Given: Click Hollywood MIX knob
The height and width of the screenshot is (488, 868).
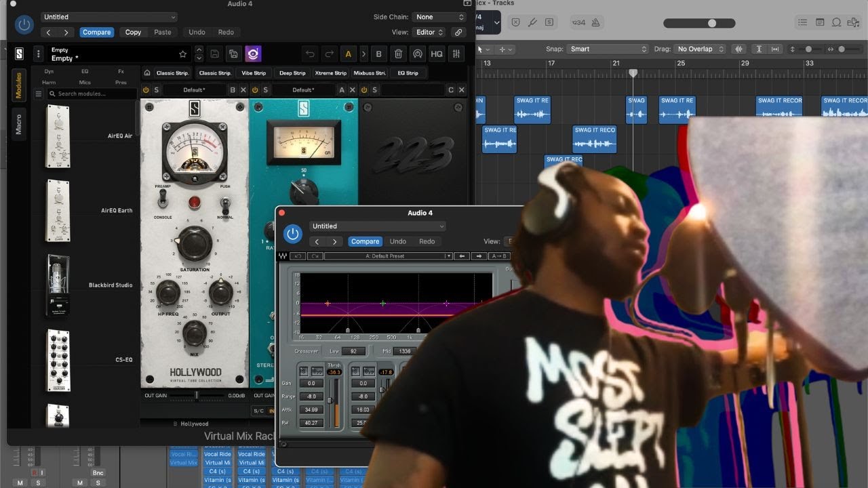Looking at the screenshot, I should pos(195,333).
